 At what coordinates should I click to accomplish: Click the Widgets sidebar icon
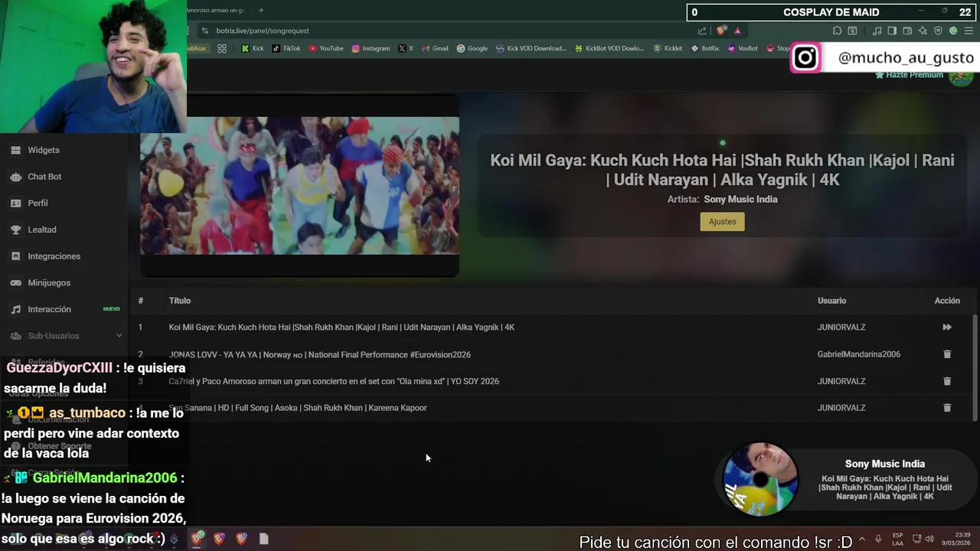coord(15,150)
